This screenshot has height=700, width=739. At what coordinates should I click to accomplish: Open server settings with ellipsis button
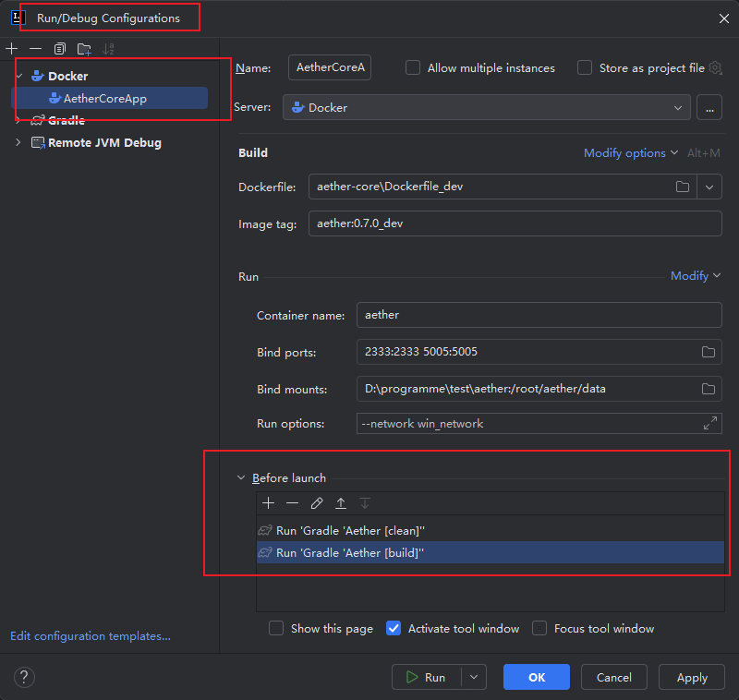pos(709,107)
